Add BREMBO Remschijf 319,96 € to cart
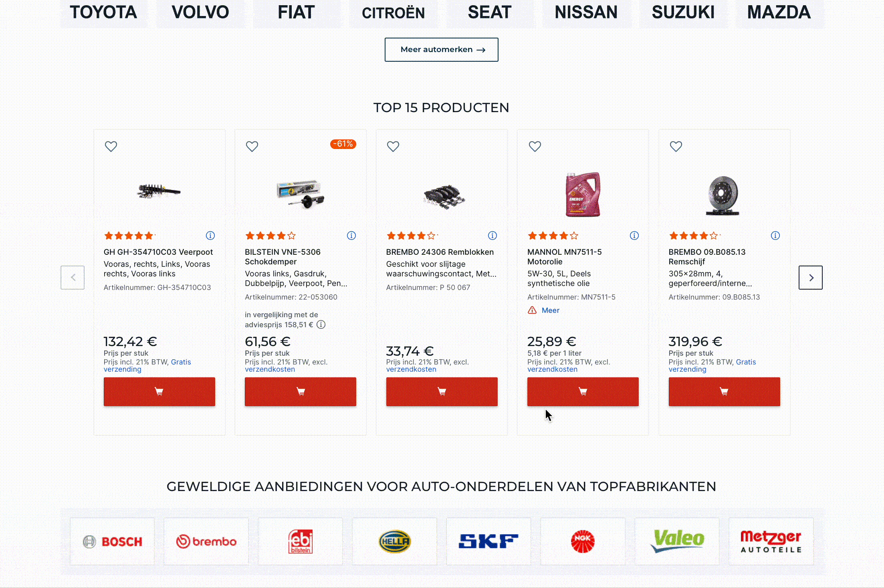This screenshot has width=884, height=588. (x=724, y=391)
